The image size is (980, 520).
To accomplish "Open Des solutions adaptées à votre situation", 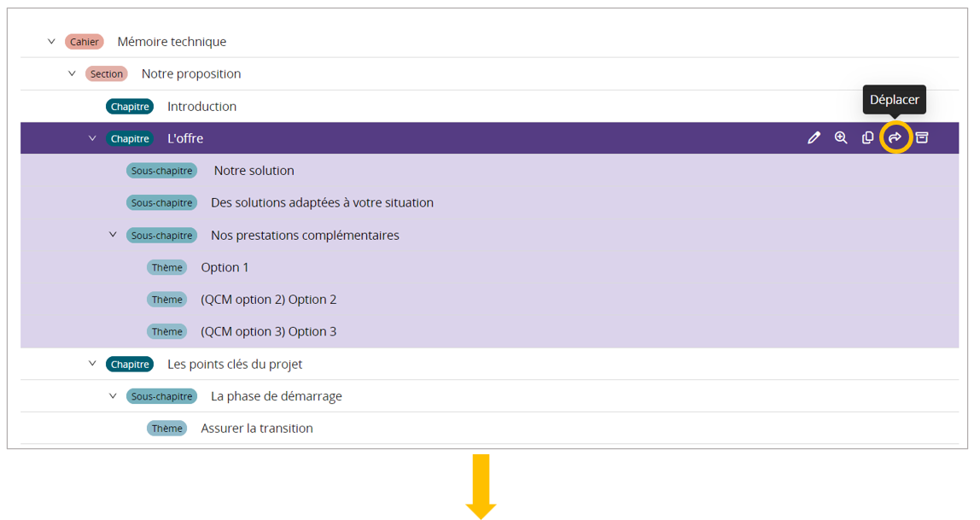I will [x=322, y=203].
